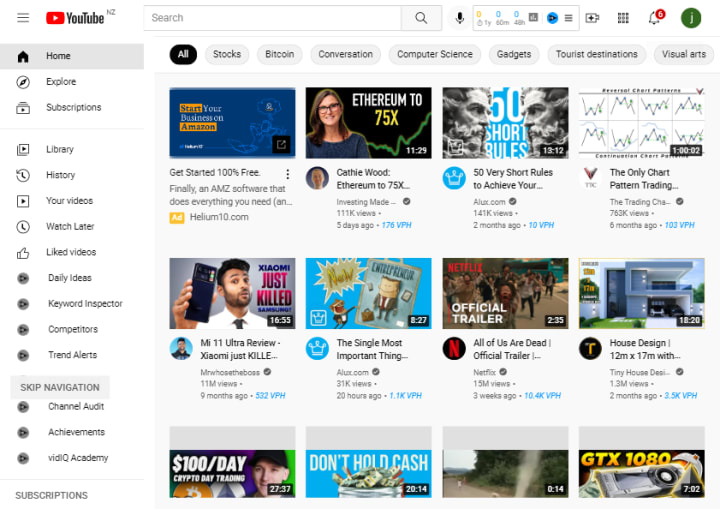Open the Xiaomi Just Killed thumbnail

coord(232,293)
